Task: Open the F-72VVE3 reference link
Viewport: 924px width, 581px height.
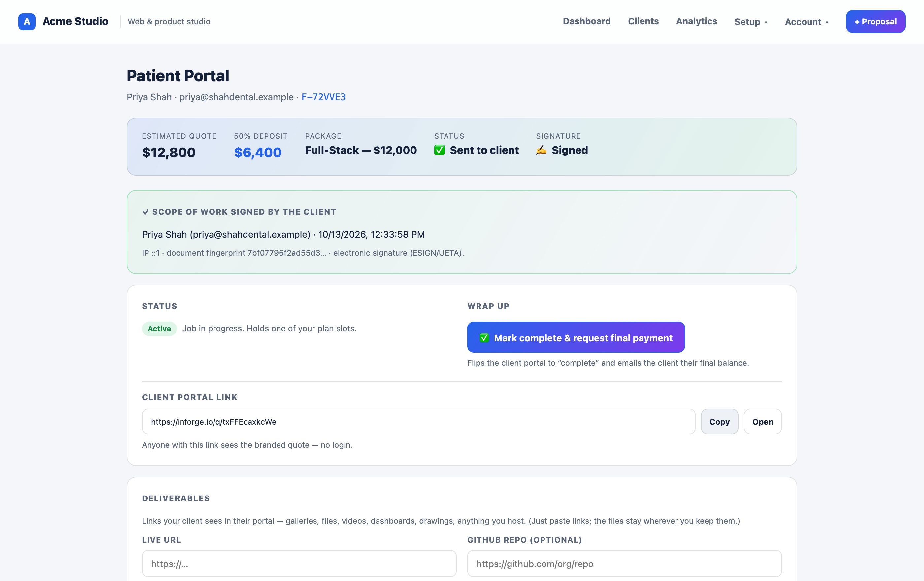Action: (x=323, y=97)
